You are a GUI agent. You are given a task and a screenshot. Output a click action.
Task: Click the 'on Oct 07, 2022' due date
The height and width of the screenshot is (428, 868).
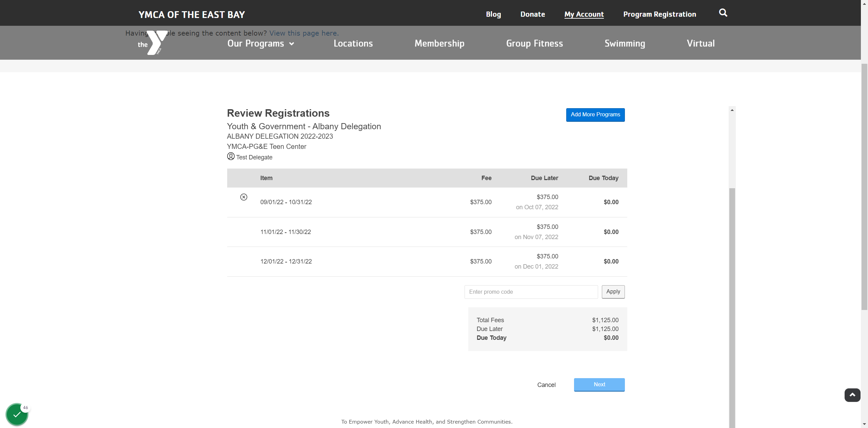pos(537,207)
